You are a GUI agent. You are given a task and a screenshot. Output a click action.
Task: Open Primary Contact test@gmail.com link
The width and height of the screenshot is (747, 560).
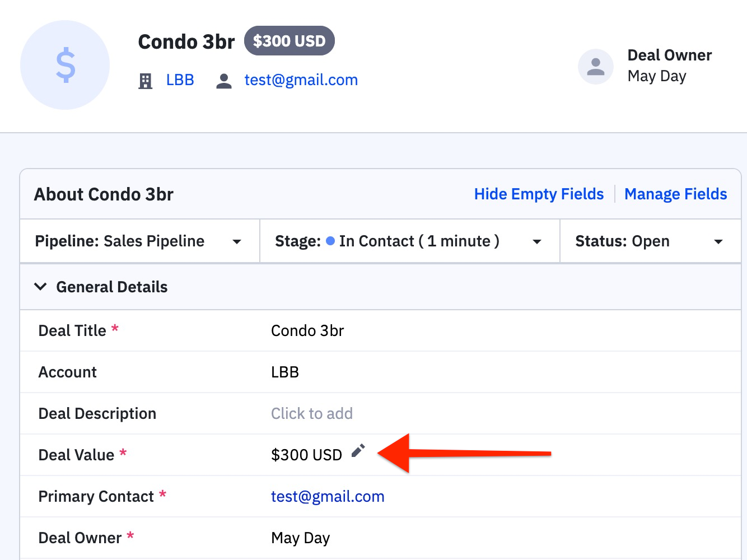click(328, 496)
